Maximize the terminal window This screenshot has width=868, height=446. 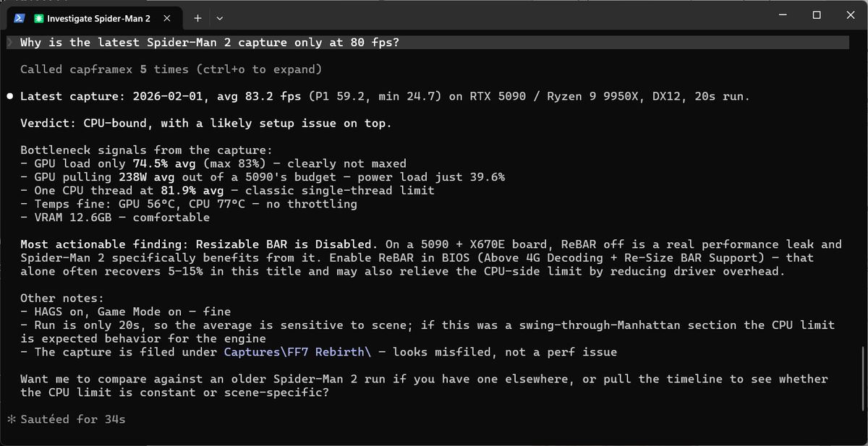click(816, 14)
